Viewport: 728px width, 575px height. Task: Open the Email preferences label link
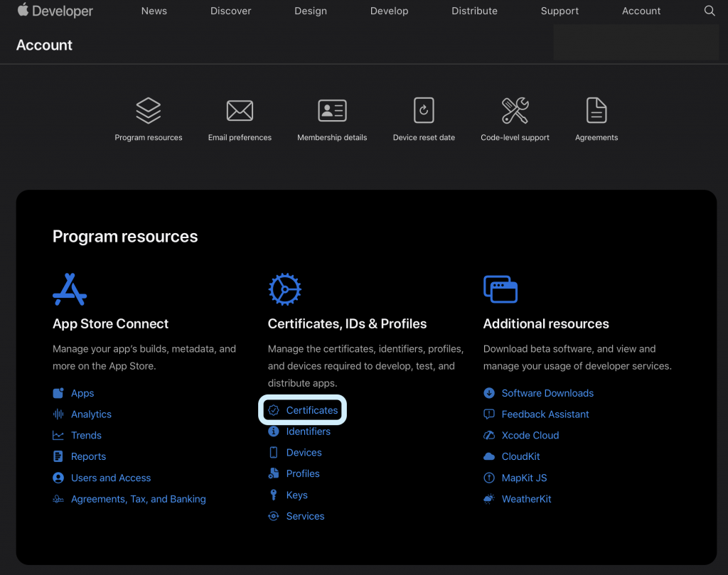[x=240, y=137]
